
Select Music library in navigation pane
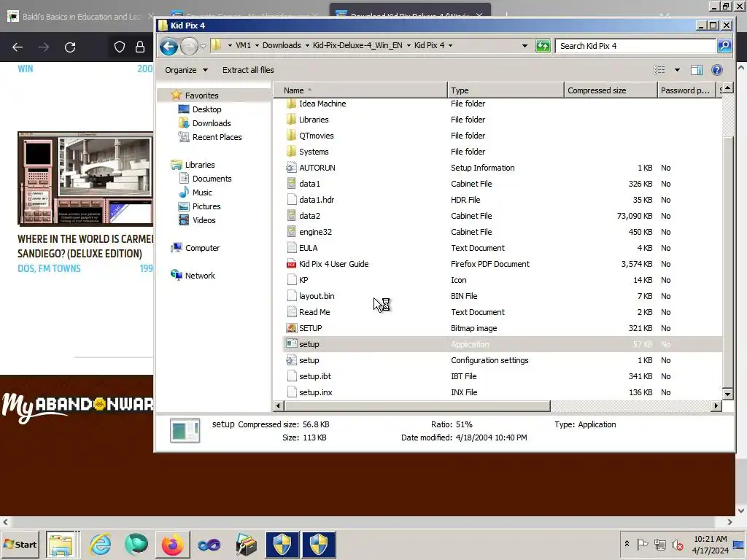click(x=202, y=192)
